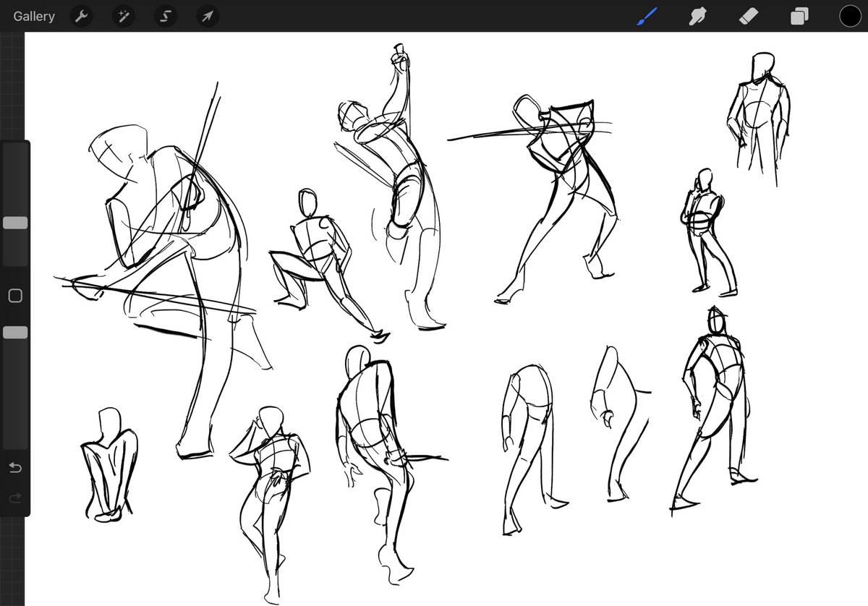Select the Smudge finger tool
The width and height of the screenshot is (868, 606).
697,16
